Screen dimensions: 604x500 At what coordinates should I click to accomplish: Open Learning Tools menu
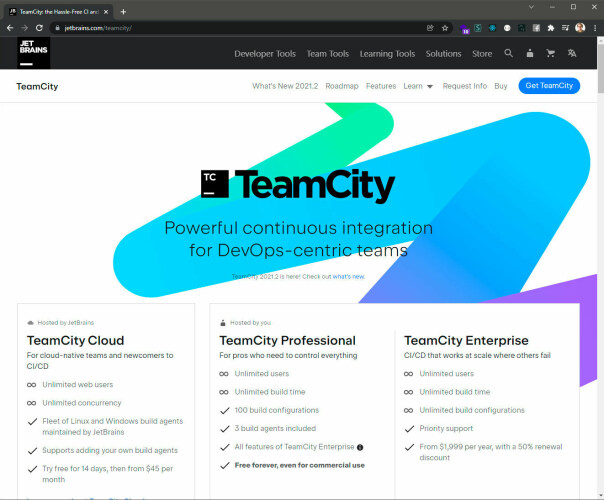(388, 54)
